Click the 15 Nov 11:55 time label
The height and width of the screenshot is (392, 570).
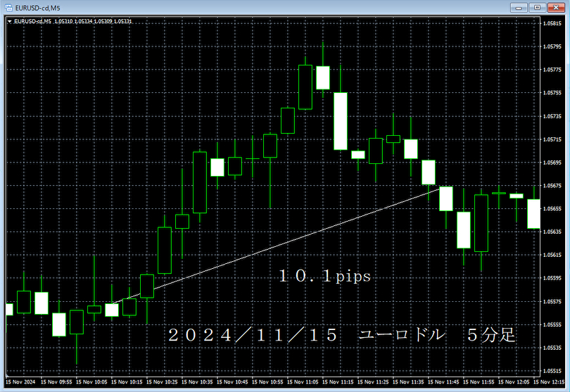(479, 382)
